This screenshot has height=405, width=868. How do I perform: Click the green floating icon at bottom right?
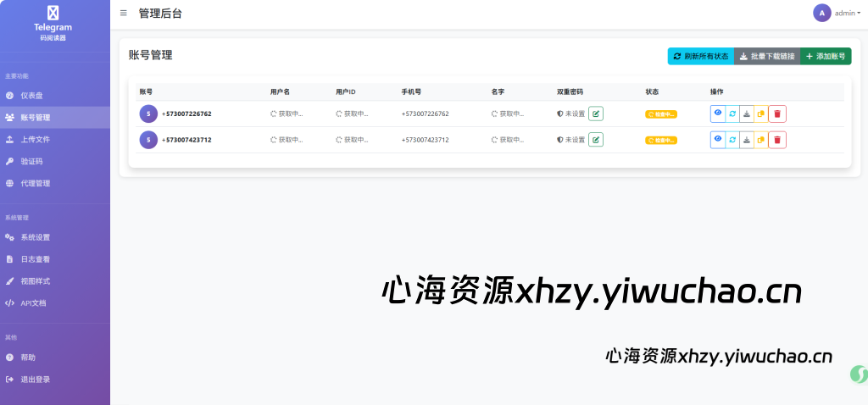pyautogui.click(x=859, y=374)
